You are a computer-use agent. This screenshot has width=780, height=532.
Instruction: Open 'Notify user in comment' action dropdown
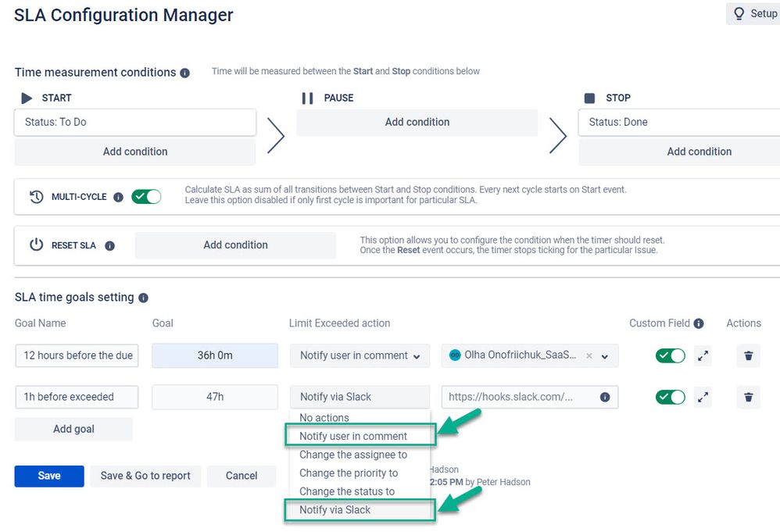tap(360, 355)
